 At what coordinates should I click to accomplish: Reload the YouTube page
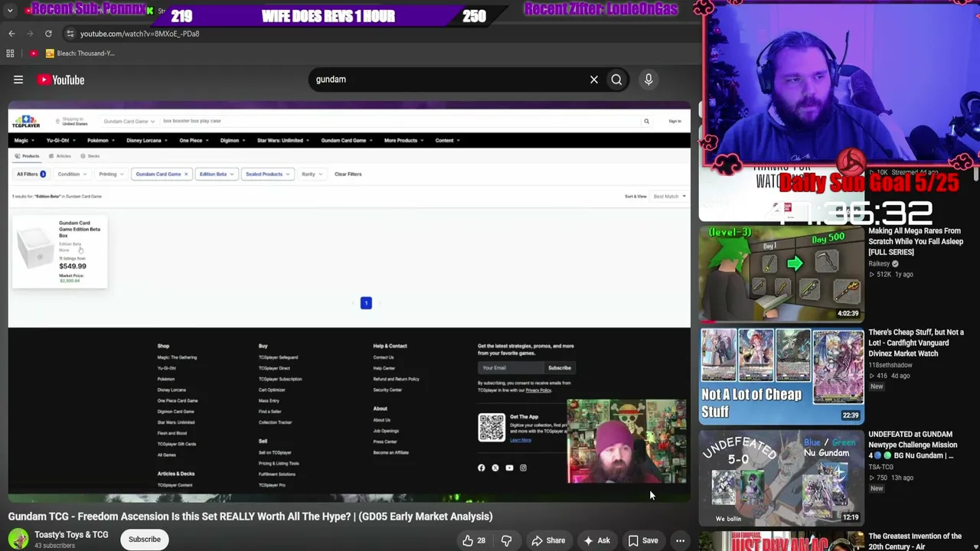(x=48, y=34)
